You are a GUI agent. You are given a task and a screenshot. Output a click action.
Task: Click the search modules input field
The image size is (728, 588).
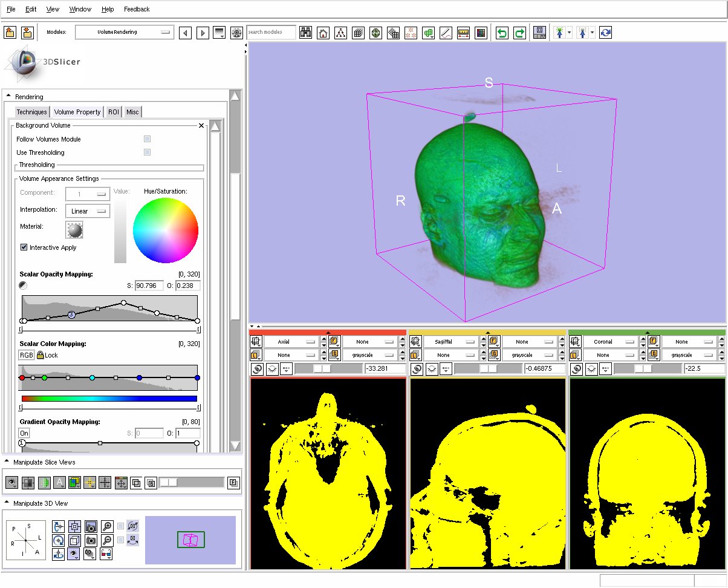point(271,33)
